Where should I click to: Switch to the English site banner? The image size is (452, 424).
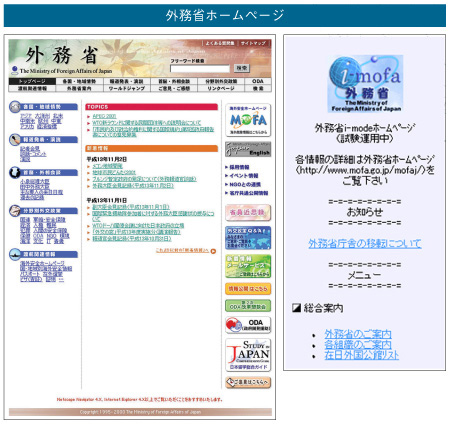[248, 149]
